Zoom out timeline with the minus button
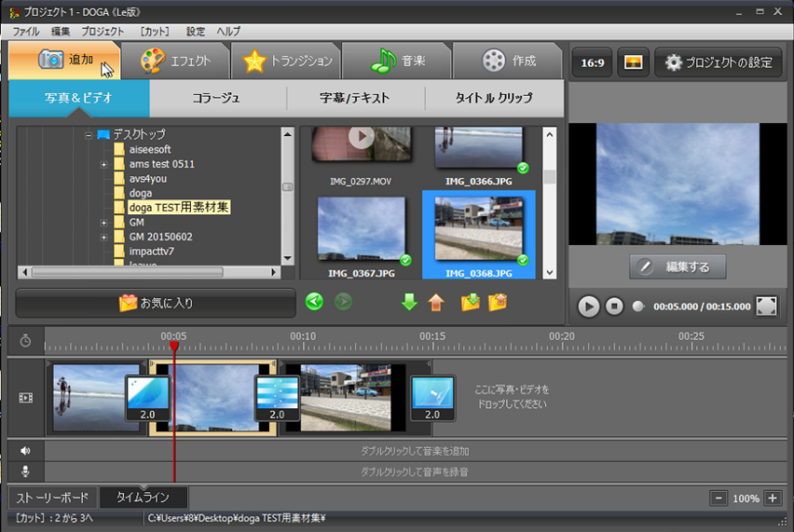Viewport: 794px width, 532px height. 719,498
